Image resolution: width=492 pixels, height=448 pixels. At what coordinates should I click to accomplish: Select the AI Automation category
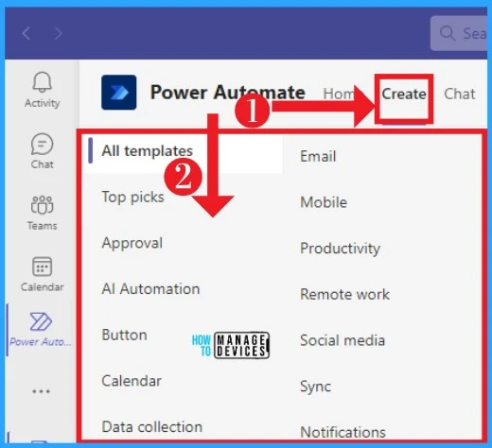click(x=150, y=289)
